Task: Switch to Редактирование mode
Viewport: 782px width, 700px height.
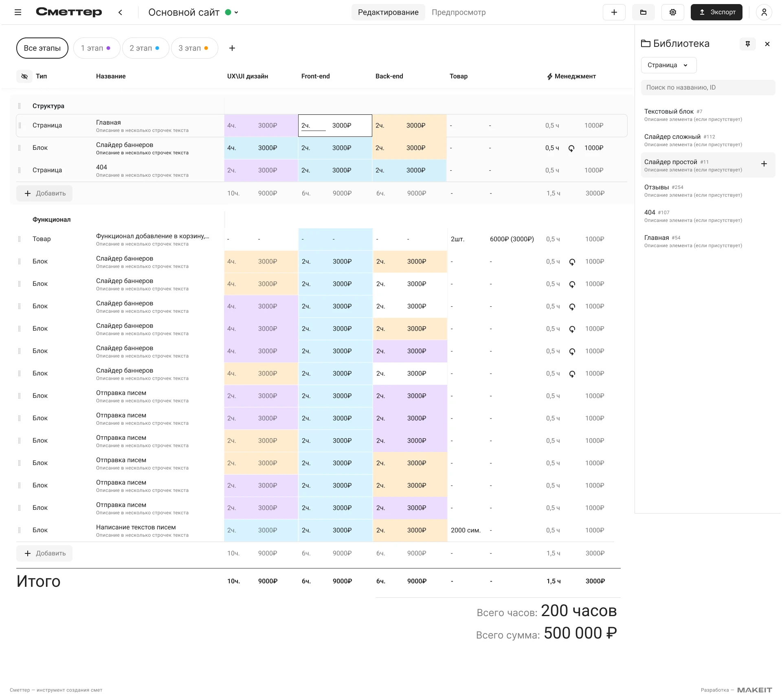Action: (x=388, y=12)
